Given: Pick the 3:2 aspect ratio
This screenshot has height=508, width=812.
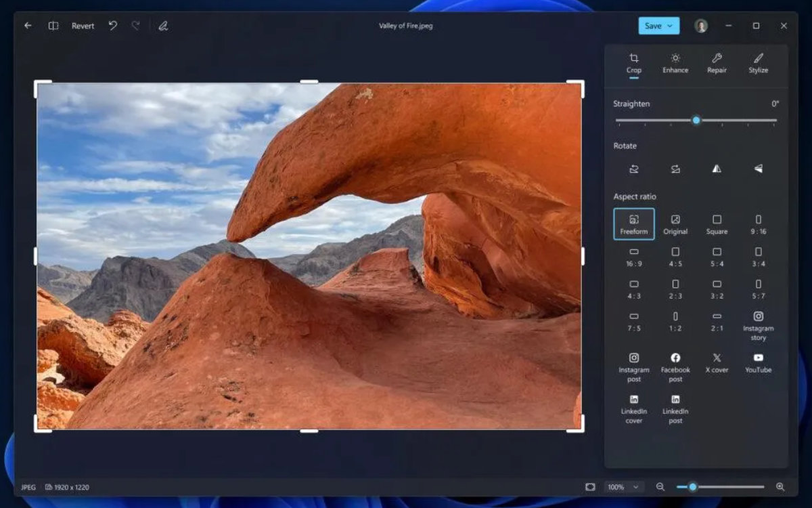Looking at the screenshot, I should [x=717, y=289].
